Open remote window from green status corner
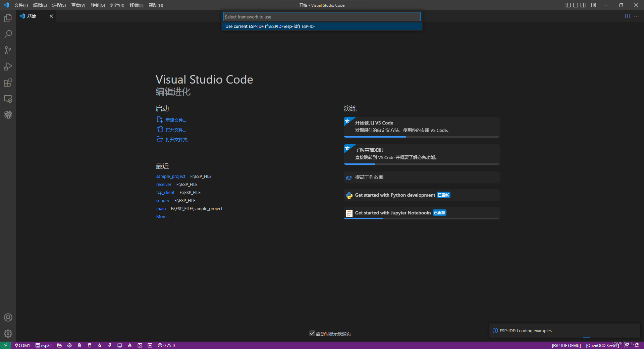The image size is (644, 349). tap(6, 345)
